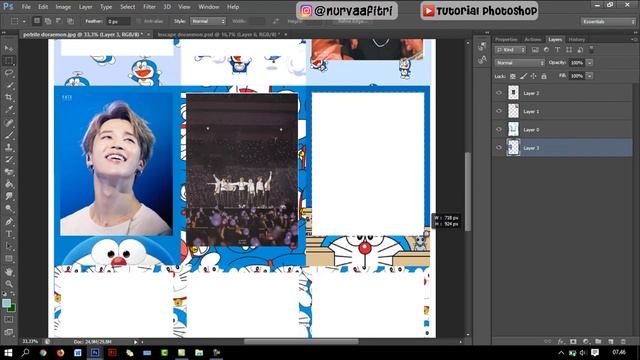Screen dimensions: 640x360
Task: Click the Feather input field
Action: tap(118, 21)
